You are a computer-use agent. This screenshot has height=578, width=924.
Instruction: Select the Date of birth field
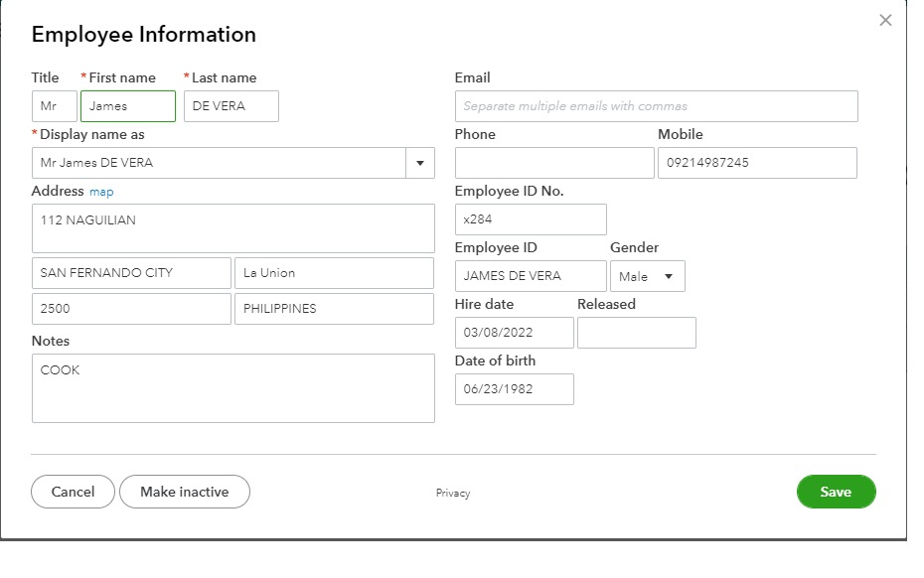(x=514, y=389)
